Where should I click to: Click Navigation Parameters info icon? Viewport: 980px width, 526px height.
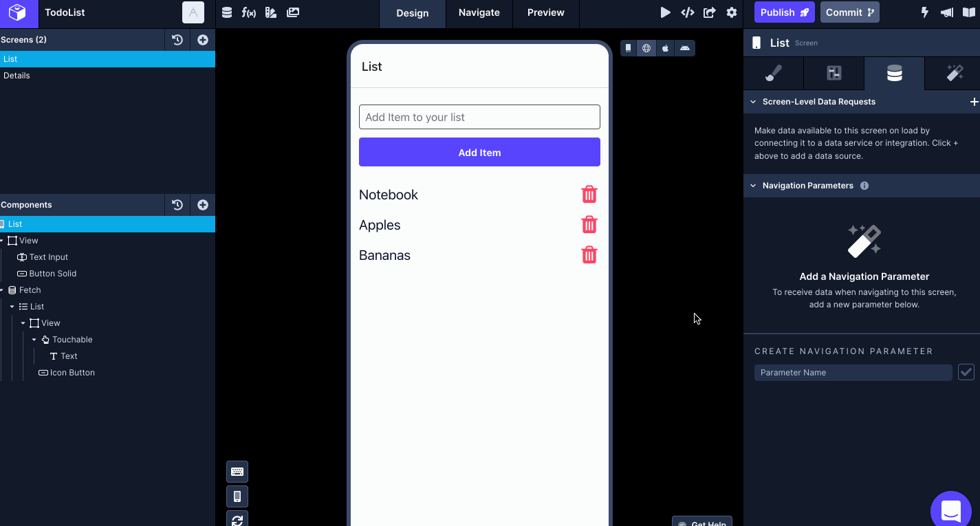864,186
